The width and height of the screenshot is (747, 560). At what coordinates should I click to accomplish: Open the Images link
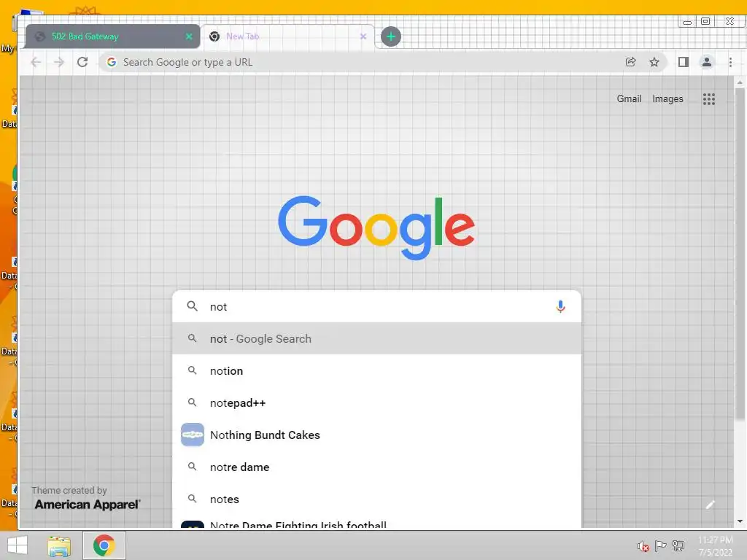[667, 98]
